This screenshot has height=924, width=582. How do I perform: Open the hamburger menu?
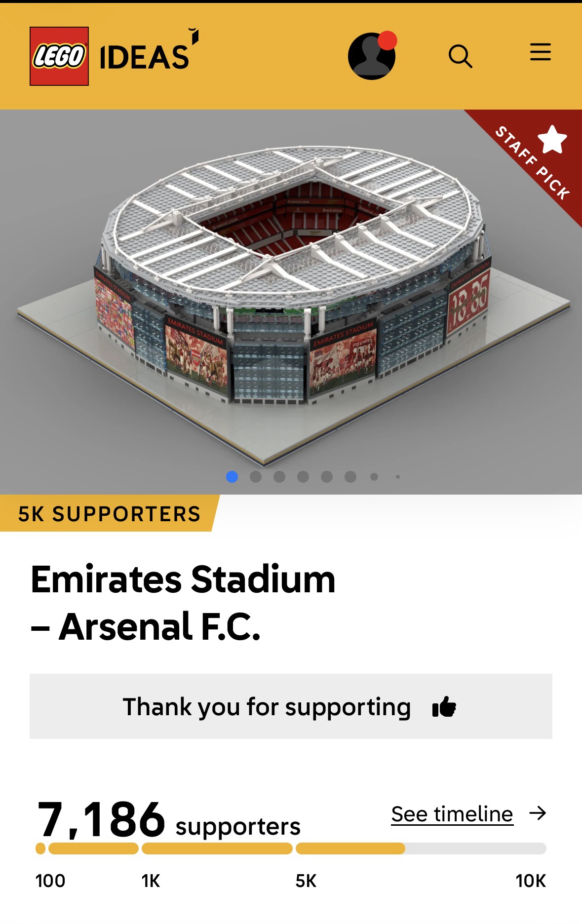tap(540, 52)
